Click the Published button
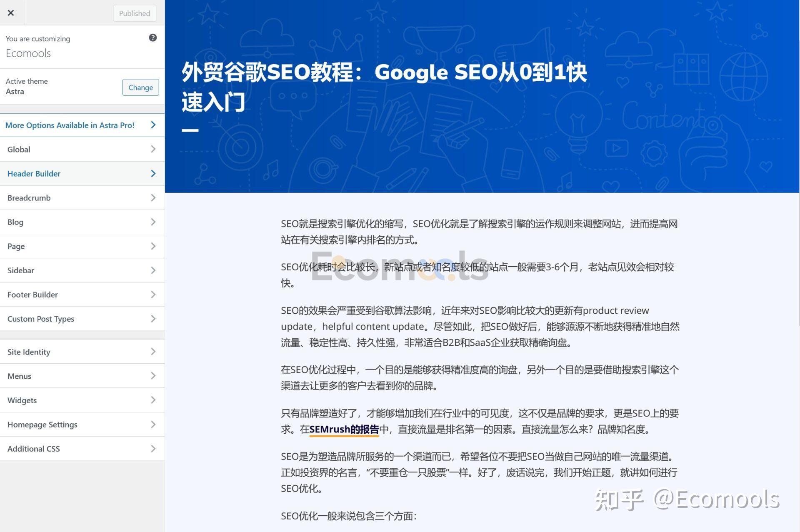This screenshot has width=800, height=532. pyautogui.click(x=135, y=13)
